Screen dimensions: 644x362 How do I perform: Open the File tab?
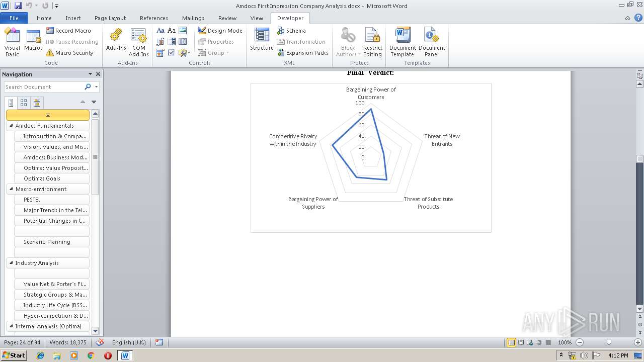point(14,18)
